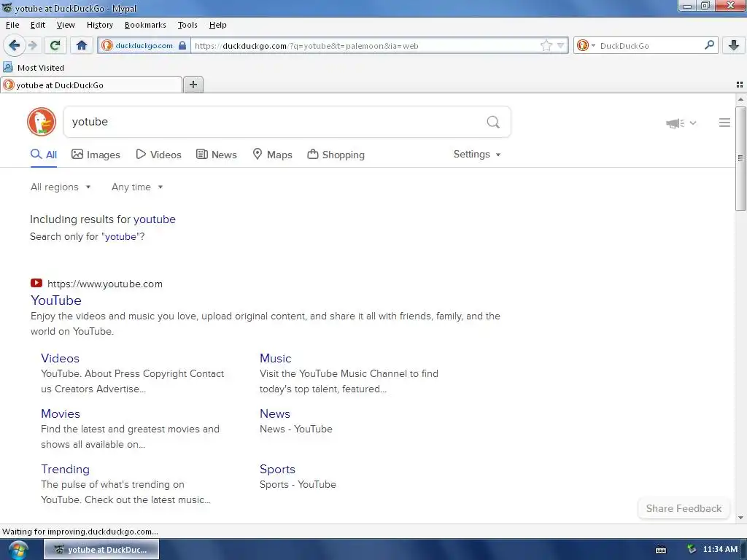
Task: Open search engine selector in browser search box
Action: coord(586,46)
